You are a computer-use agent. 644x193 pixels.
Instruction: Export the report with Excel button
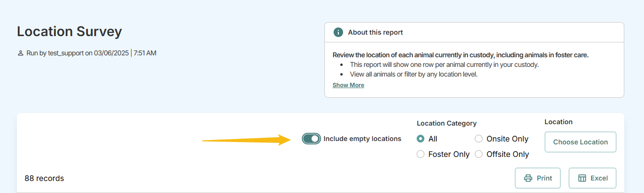[x=593, y=178]
